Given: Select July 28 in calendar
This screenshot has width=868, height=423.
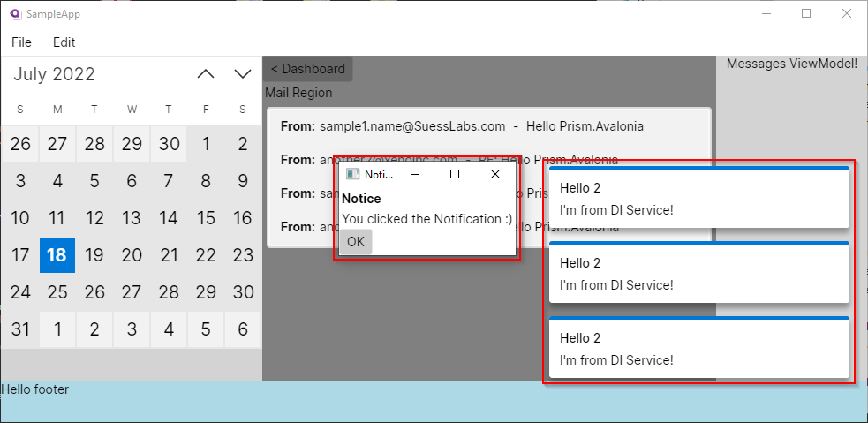Looking at the screenshot, I should pos(169,292).
